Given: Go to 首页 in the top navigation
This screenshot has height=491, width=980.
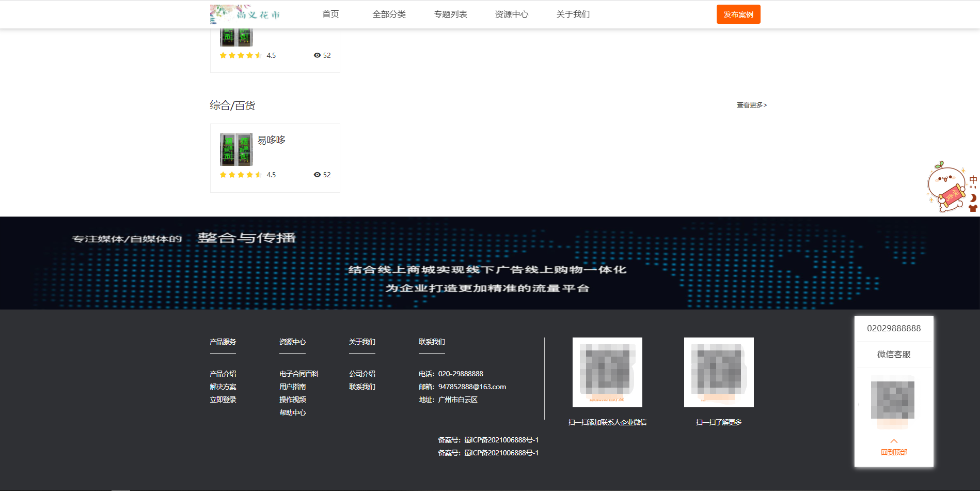Looking at the screenshot, I should tap(330, 14).
